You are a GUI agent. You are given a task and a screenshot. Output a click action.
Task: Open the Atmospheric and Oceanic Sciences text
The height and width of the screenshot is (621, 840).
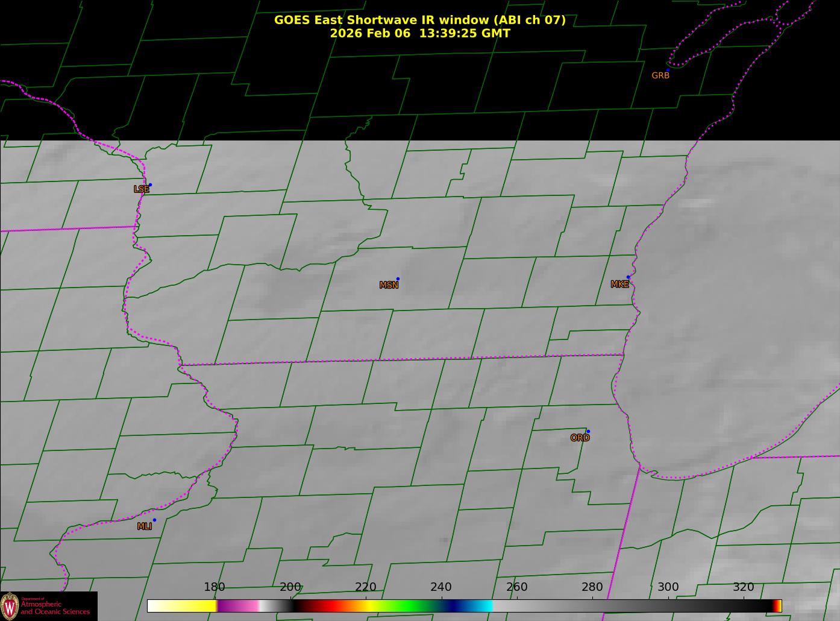pyautogui.click(x=55, y=608)
